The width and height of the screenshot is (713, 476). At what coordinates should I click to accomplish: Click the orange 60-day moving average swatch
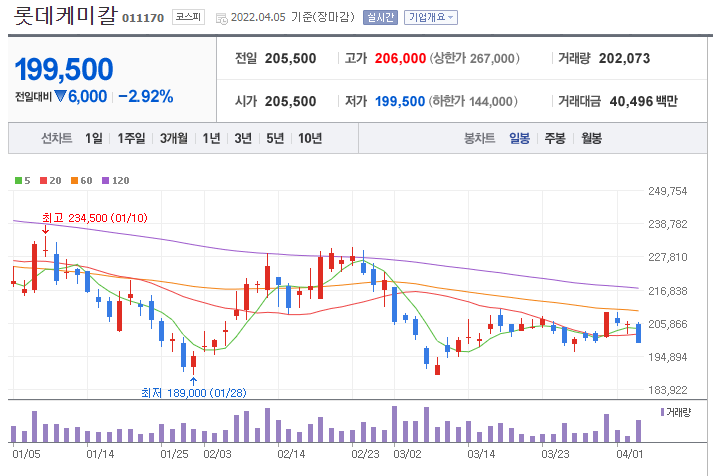[x=75, y=180]
